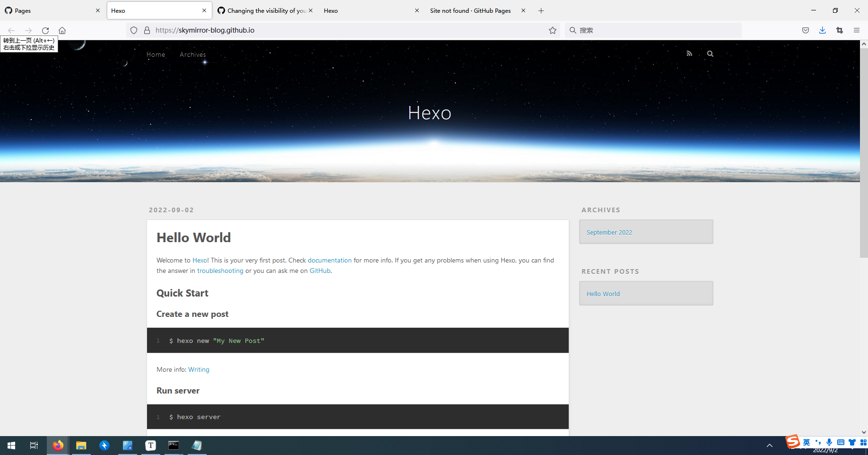Click the Firefox taskbar icon
868x455 pixels.
58,446
